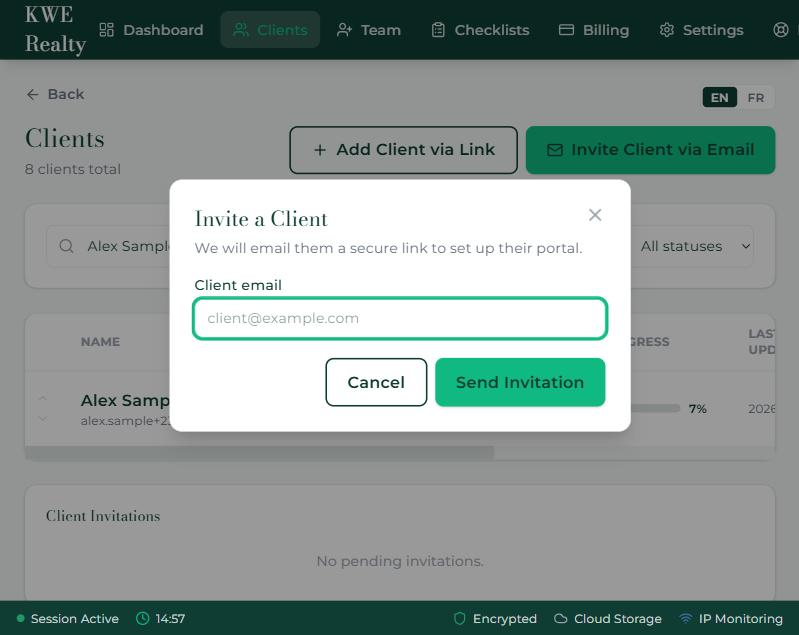The image size is (799, 635).
Task: Click the horizontal table scrollbar
Action: pyautogui.click(x=259, y=453)
